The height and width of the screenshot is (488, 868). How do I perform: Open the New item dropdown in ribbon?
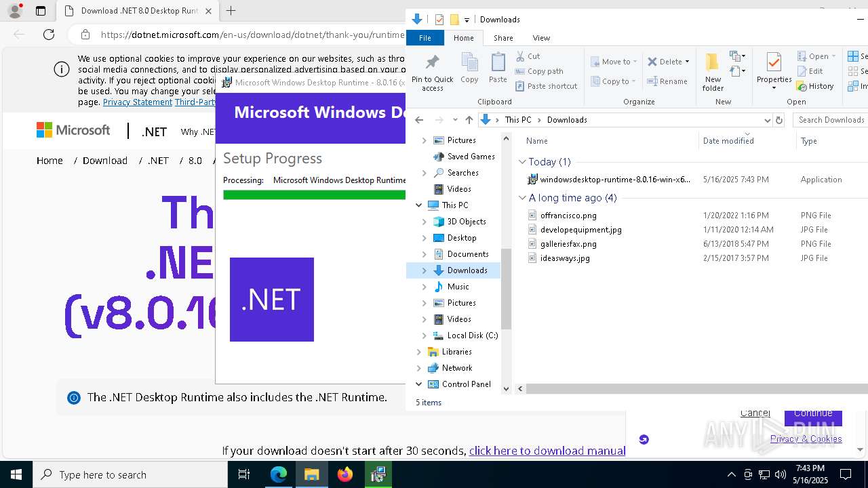coord(737,56)
